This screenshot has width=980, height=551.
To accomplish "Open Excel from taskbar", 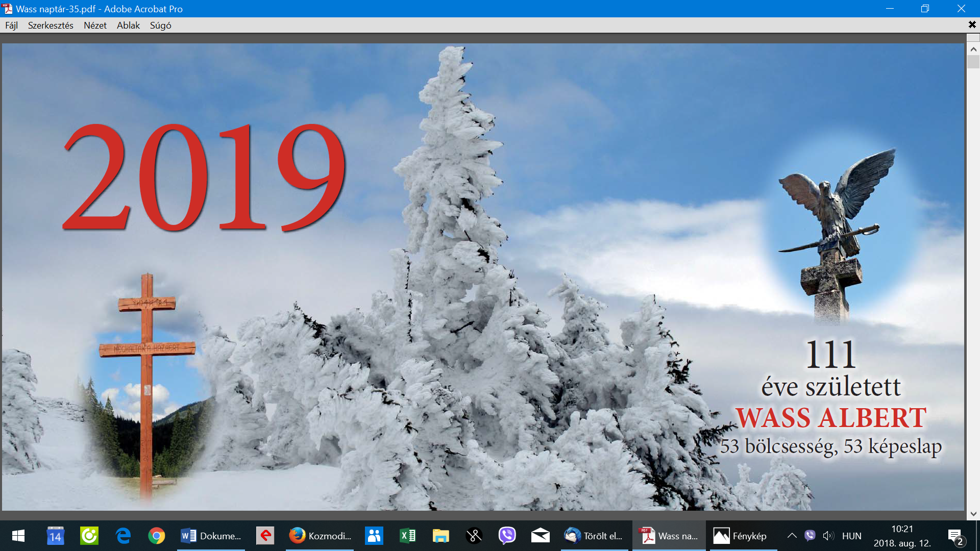I will click(x=407, y=536).
